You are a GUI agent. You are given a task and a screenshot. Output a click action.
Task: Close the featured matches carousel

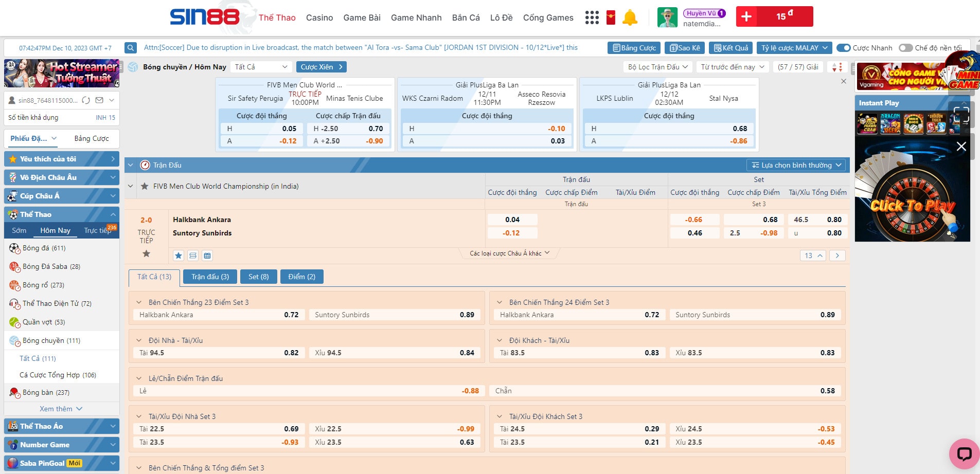(x=844, y=81)
